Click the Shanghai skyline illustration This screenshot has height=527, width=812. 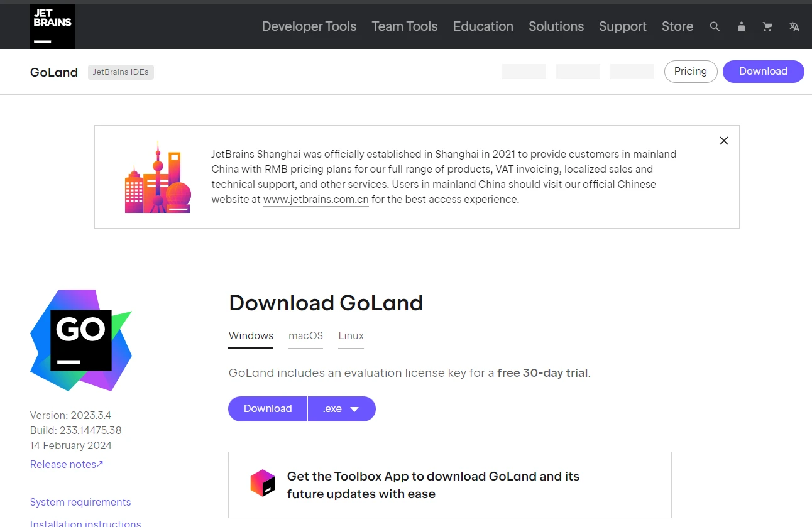coord(158,177)
